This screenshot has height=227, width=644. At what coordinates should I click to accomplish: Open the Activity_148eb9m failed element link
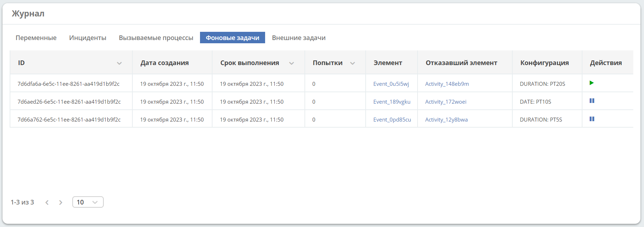447,84
